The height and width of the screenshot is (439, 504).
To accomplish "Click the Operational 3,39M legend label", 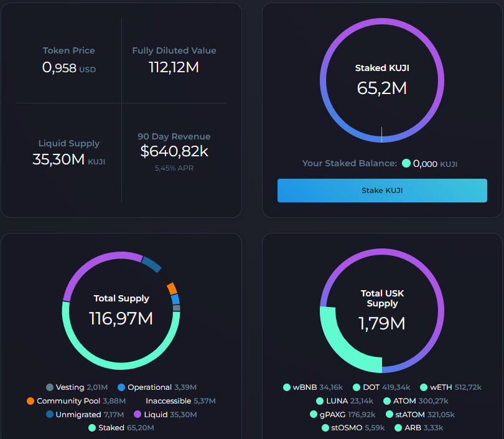I will pyautogui.click(x=162, y=387).
